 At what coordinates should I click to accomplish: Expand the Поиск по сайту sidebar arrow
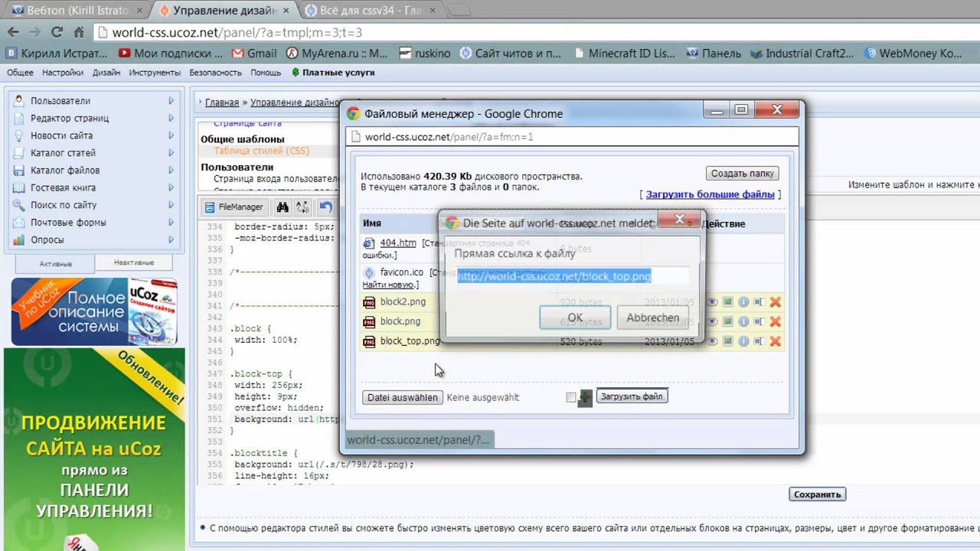[x=171, y=205]
